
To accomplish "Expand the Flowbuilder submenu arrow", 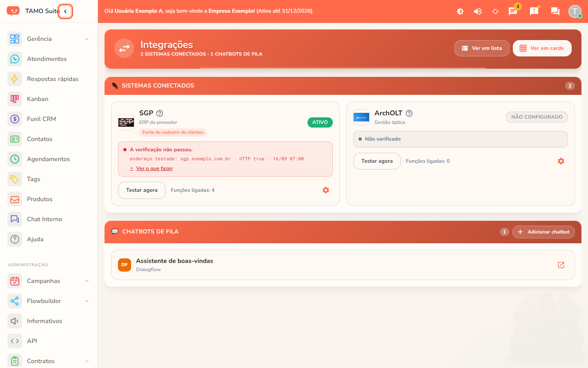I will 87,301.
